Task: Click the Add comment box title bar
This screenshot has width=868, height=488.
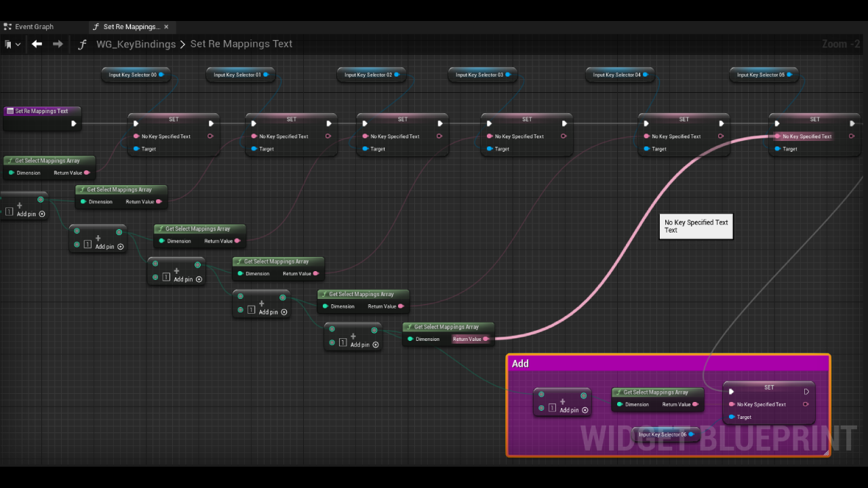Action: point(668,364)
